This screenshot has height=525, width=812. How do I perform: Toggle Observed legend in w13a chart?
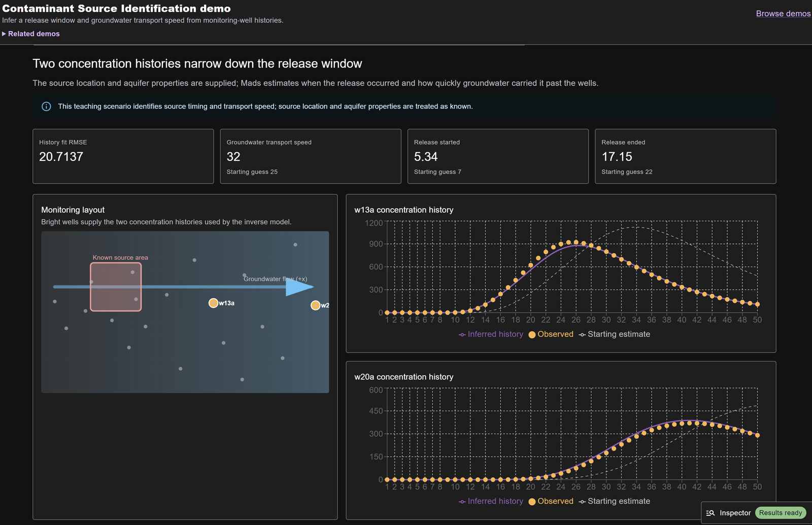551,334
